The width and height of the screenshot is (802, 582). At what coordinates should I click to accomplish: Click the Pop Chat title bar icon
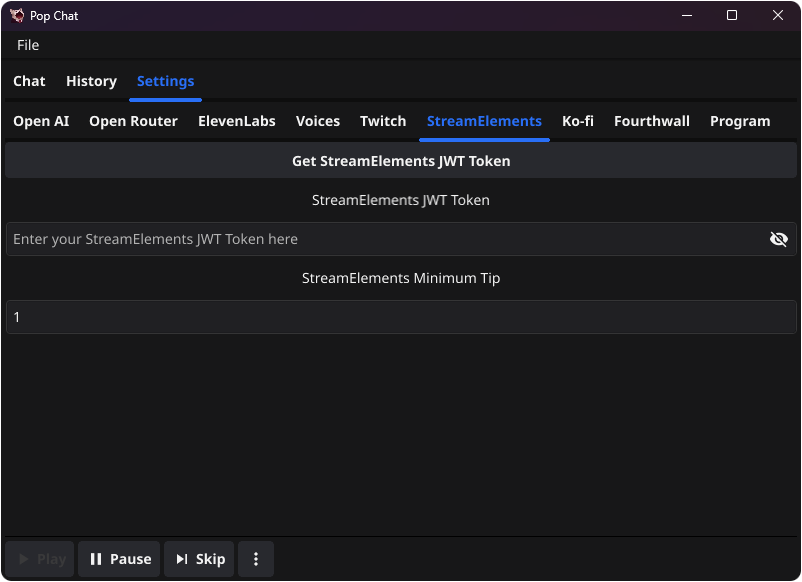(16, 15)
